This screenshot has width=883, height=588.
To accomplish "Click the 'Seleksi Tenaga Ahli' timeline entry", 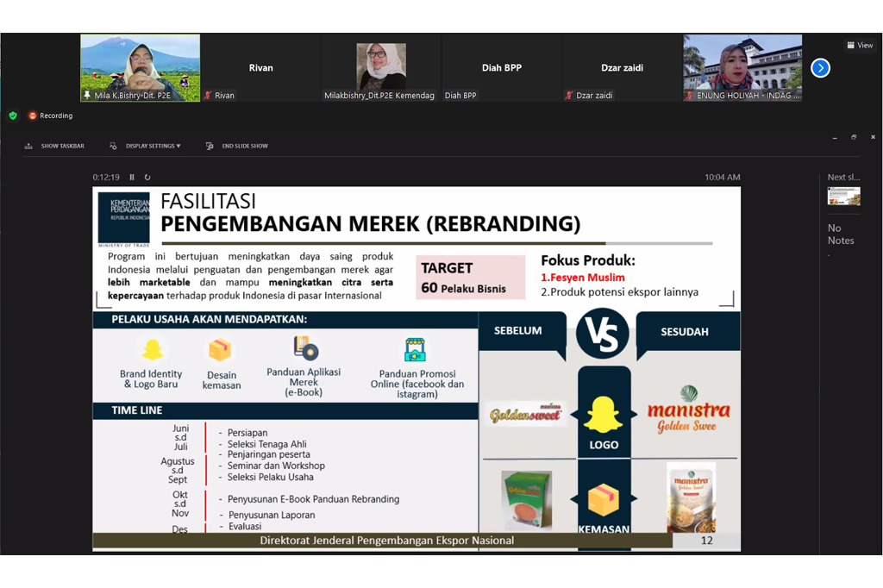I will (x=267, y=444).
